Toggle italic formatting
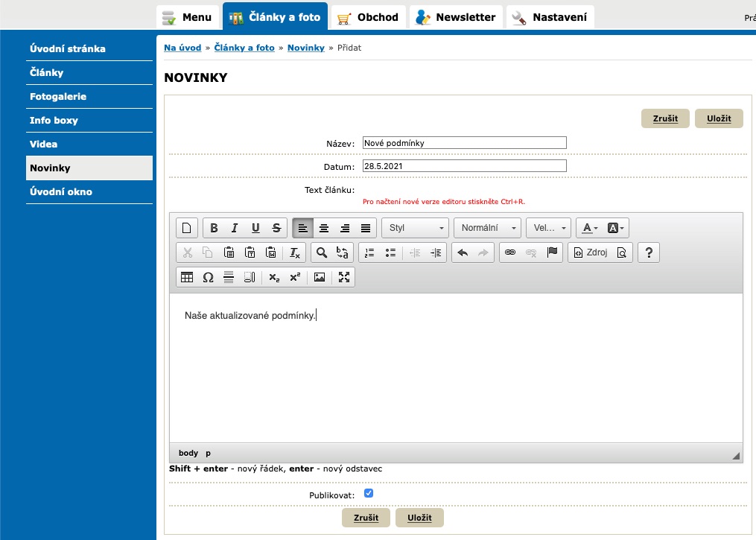This screenshot has height=540, width=756. tap(235, 228)
